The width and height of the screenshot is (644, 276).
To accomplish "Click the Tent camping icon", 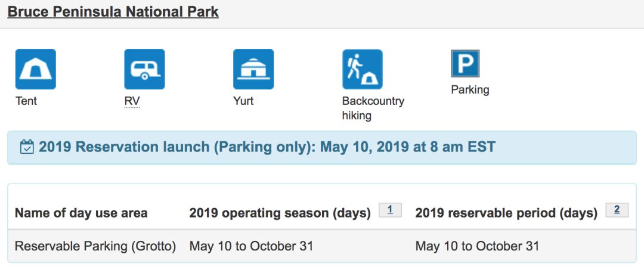I will click(x=36, y=69).
